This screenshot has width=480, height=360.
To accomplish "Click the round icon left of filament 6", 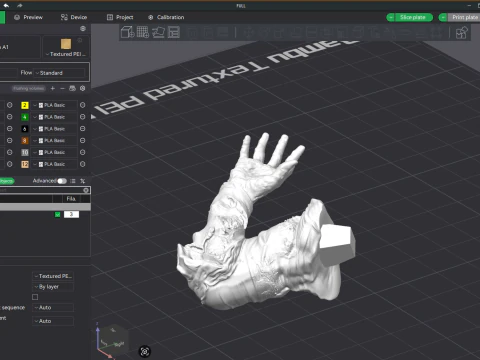I will pyautogui.click(x=10, y=129).
